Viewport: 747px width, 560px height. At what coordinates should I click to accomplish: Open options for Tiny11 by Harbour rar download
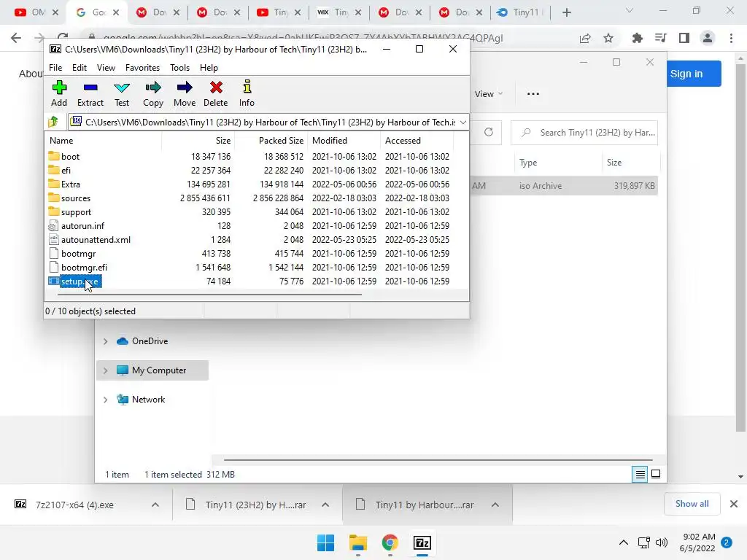(495, 505)
